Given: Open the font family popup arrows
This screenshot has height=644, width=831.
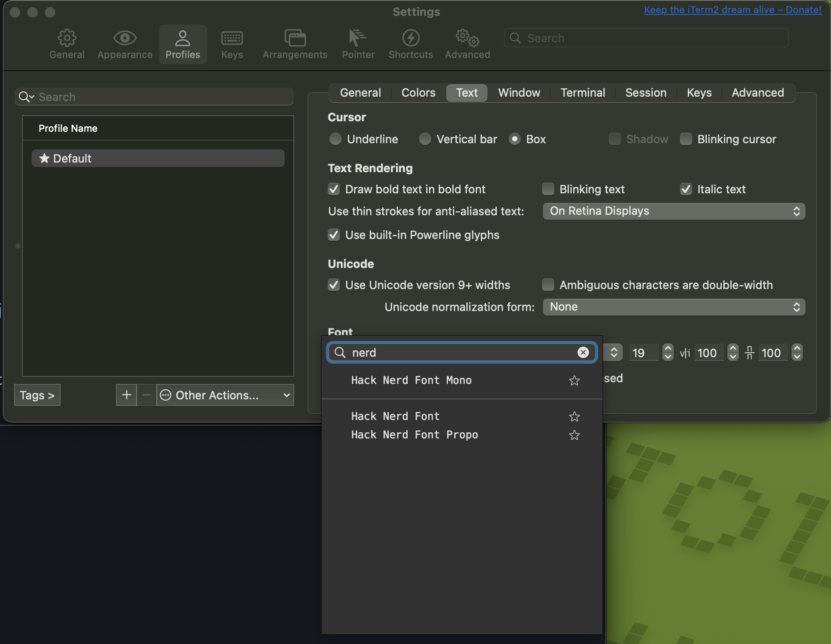Looking at the screenshot, I should click(614, 352).
